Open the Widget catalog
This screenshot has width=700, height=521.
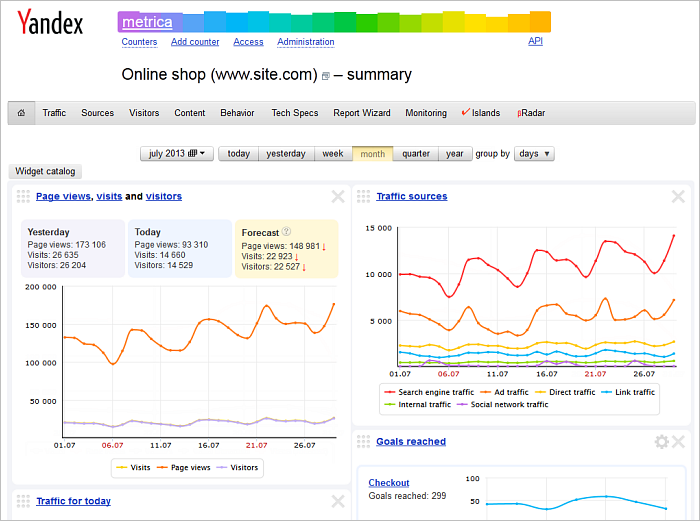44,172
